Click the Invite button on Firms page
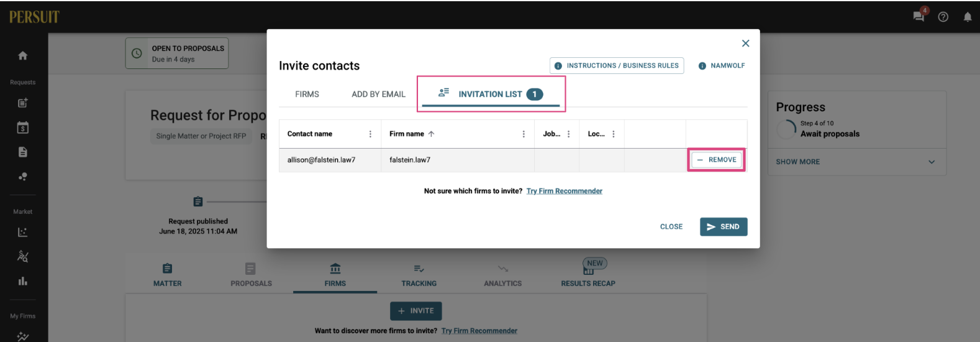The width and height of the screenshot is (980, 342). pyautogui.click(x=416, y=311)
